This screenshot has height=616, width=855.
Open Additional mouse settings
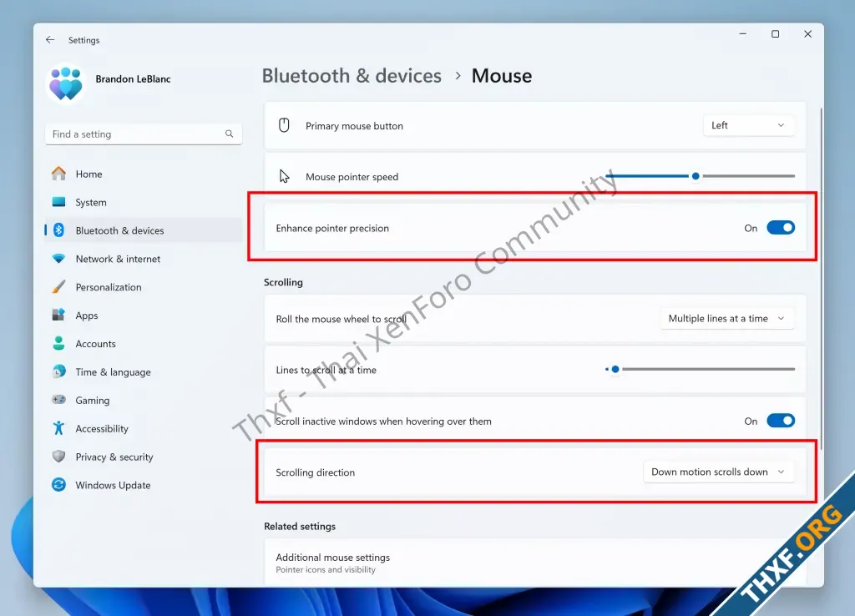coord(535,563)
